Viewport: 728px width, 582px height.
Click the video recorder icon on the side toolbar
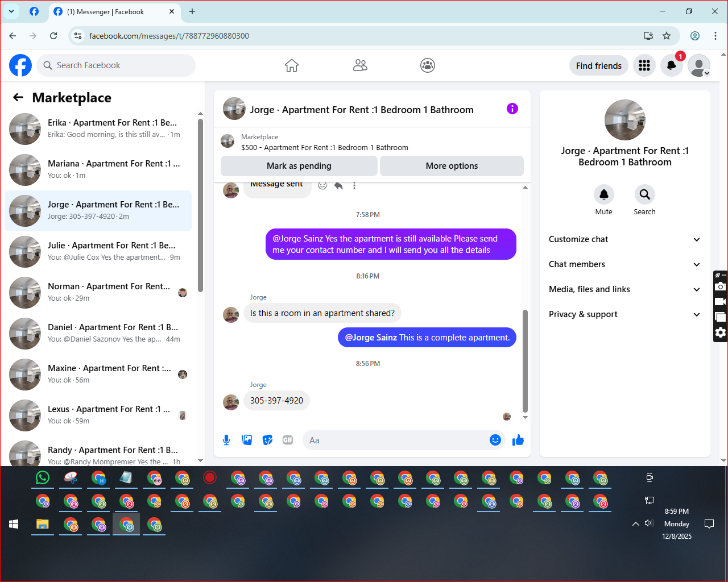coord(721,302)
